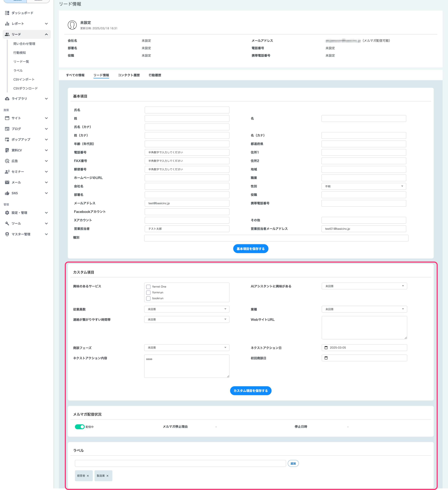448x490 pixels.
Task: Click the WebサイトURL text area
Action: [364, 328]
